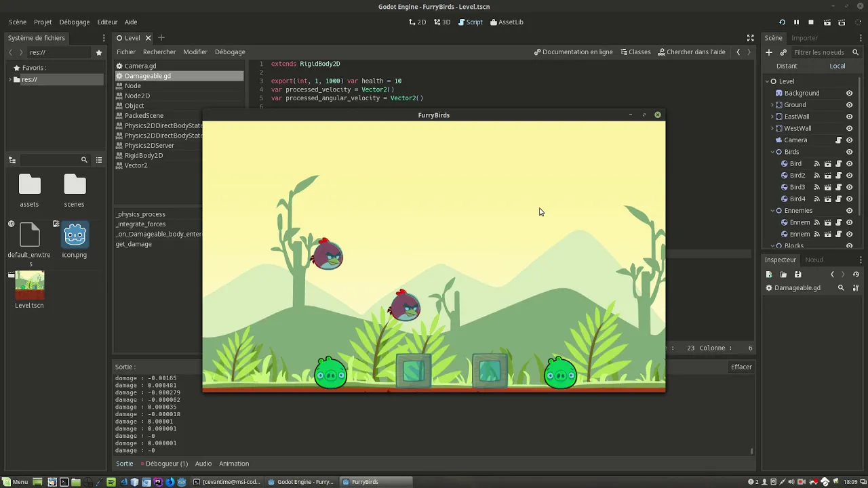Open the Débogage menu in top bar
This screenshot has width=868, height=488.
click(75, 22)
